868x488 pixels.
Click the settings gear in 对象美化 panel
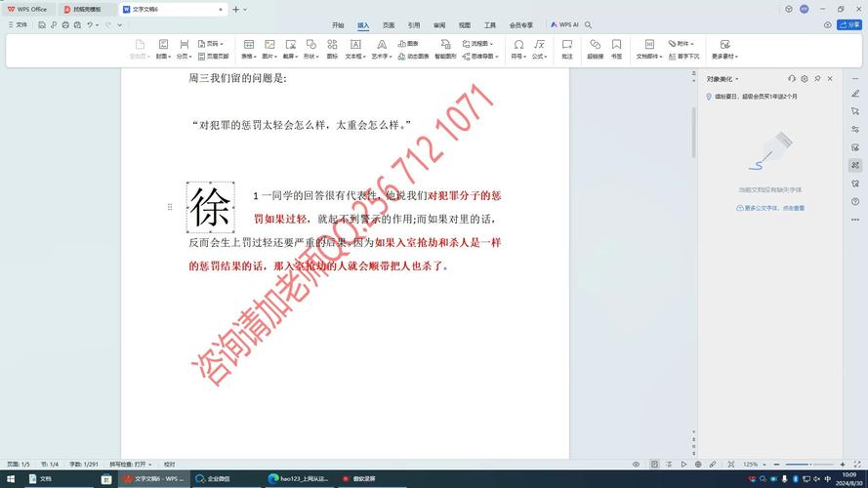pos(805,79)
